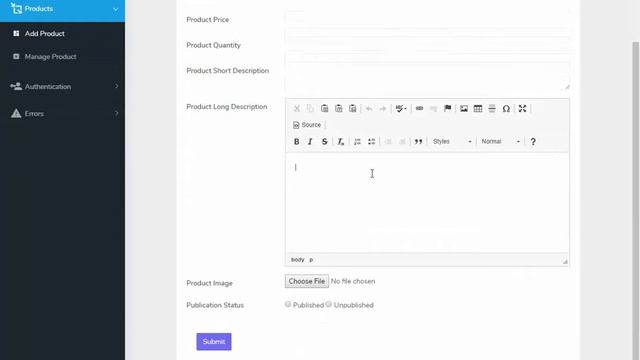Maximize the editor with the fullscreen icon
The height and width of the screenshot is (360, 640).
click(x=522, y=109)
